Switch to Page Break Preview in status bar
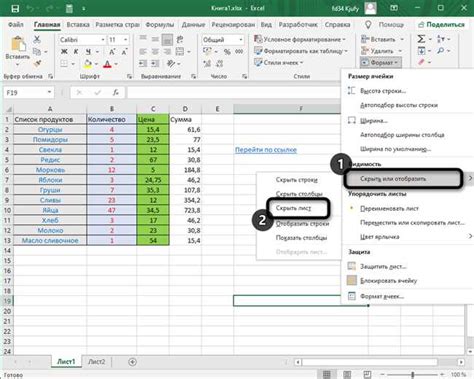 pos(367,374)
